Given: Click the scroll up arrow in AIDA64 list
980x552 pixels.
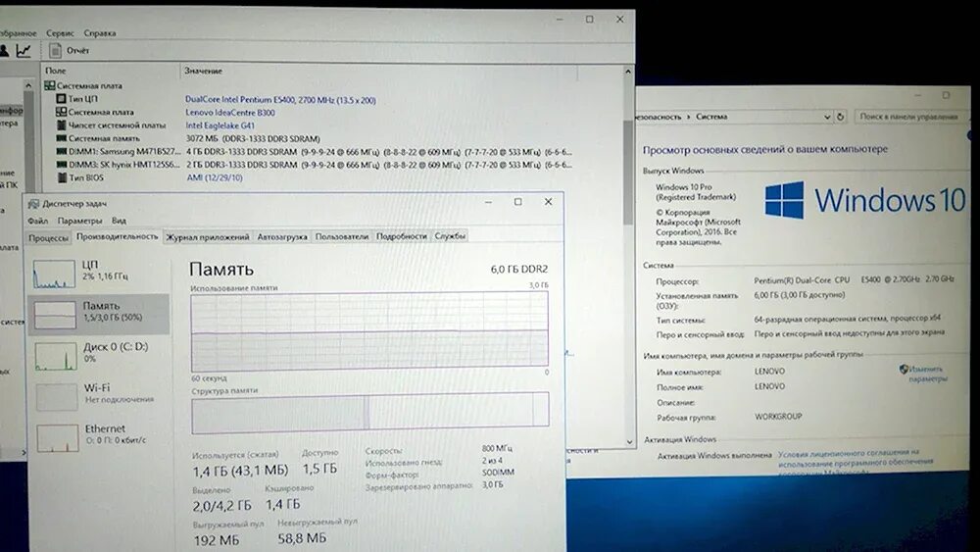Looking at the screenshot, I should click(x=628, y=72).
